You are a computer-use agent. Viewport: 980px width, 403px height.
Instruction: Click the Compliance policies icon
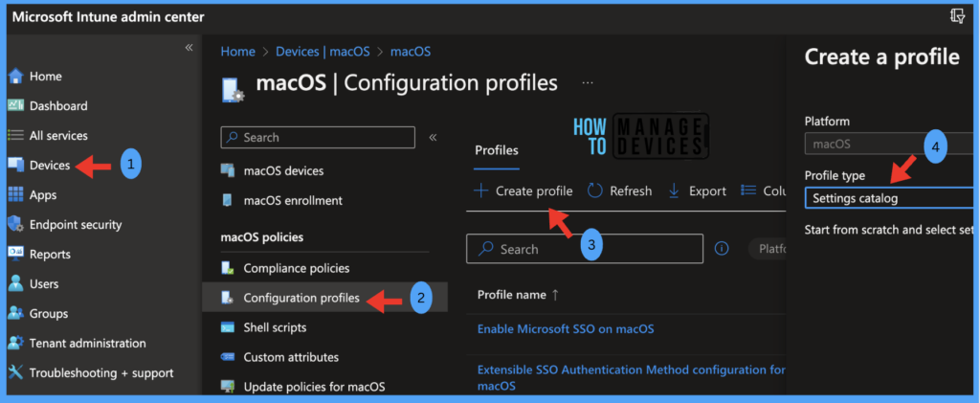pyautogui.click(x=228, y=268)
